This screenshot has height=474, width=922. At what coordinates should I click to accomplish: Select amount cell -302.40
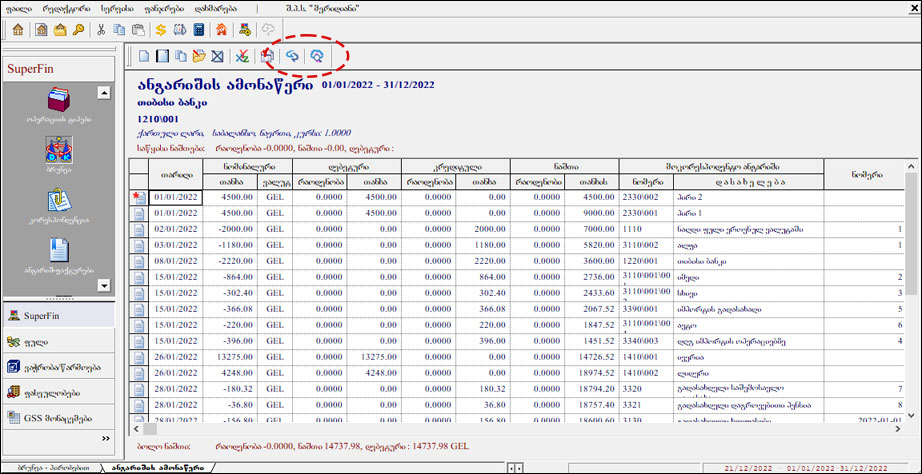(230, 293)
